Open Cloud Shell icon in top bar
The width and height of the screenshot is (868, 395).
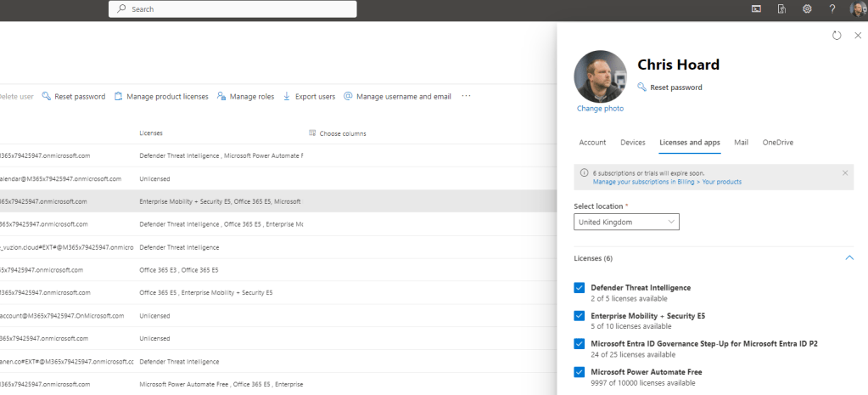tap(756, 8)
